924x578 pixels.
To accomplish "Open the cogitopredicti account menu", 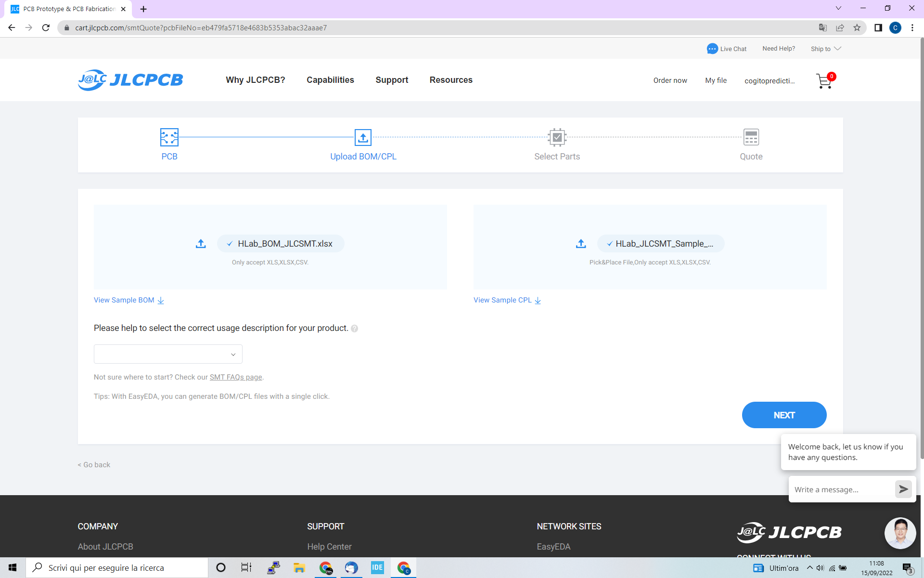I will pos(770,81).
